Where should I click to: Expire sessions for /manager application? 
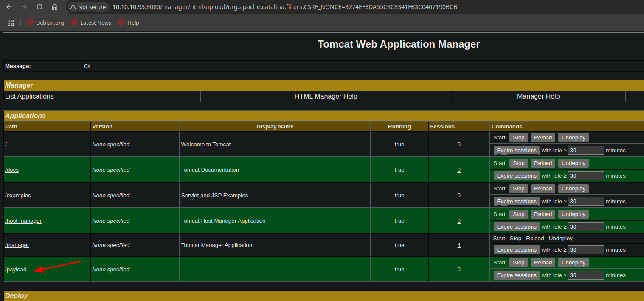(x=517, y=250)
